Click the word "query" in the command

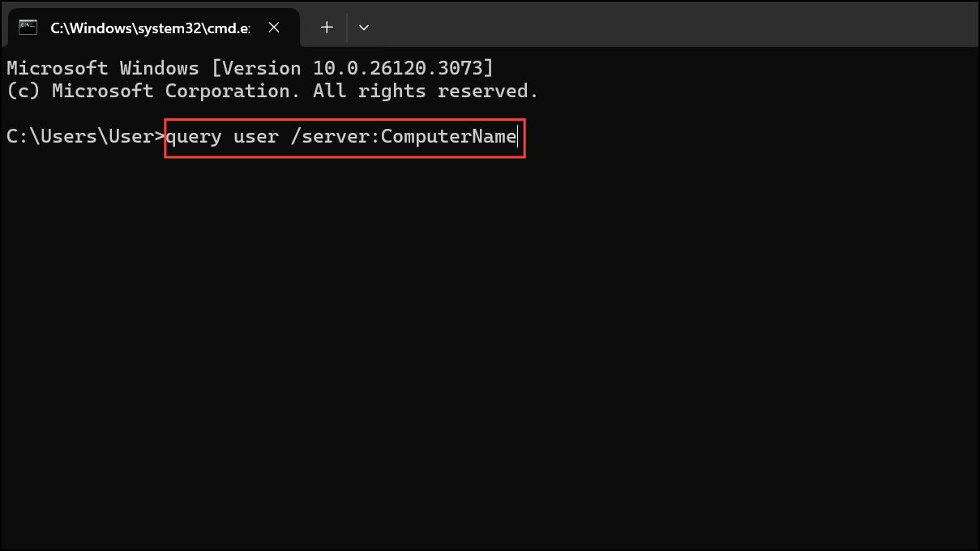[194, 136]
